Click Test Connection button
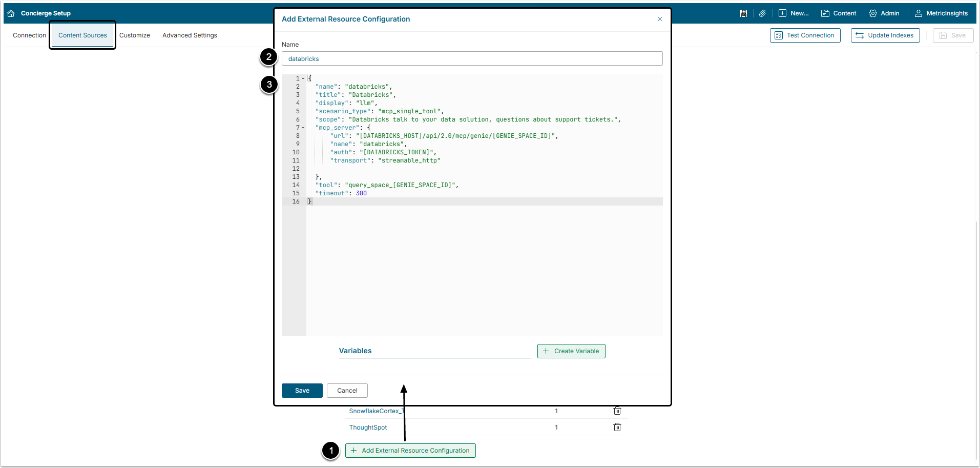Image resolution: width=980 pixels, height=468 pixels. click(x=805, y=35)
